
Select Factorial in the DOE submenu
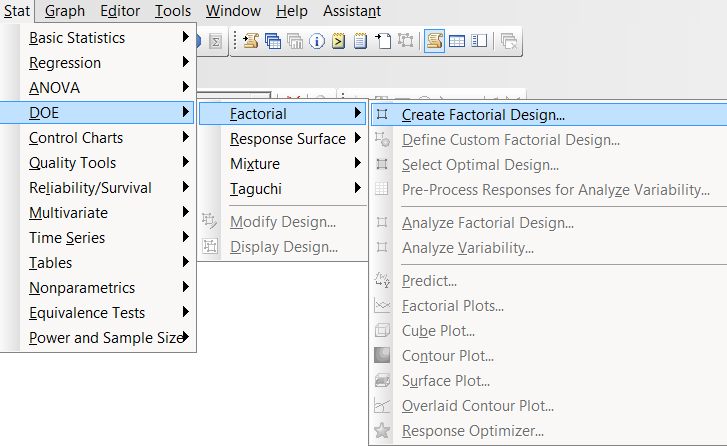click(282, 114)
